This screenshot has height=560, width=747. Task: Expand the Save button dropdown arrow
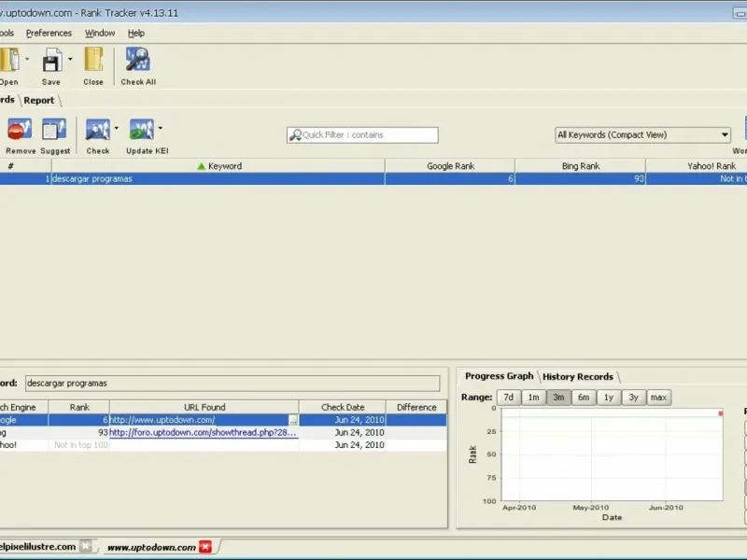click(70, 59)
